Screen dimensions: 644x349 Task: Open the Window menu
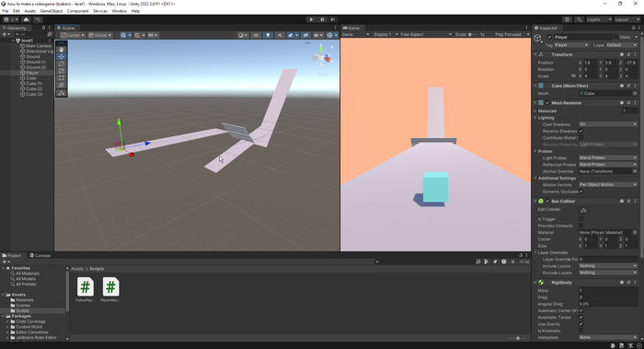click(x=119, y=11)
